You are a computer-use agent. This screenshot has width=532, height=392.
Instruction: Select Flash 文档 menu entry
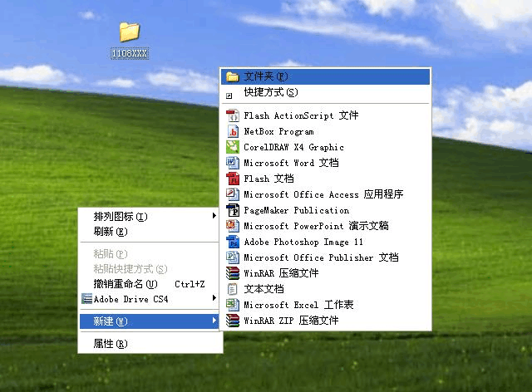pos(325,179)
